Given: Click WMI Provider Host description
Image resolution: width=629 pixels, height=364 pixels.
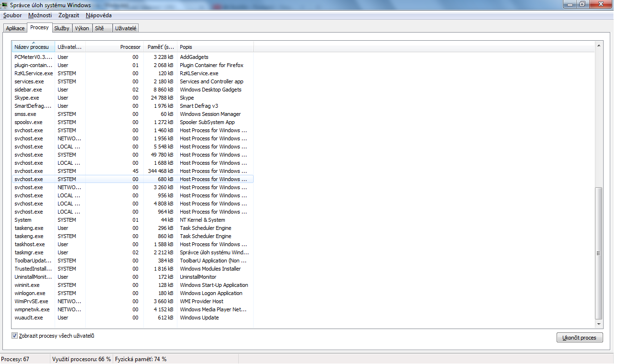Looking at the screenshot, I should [202, 301].
